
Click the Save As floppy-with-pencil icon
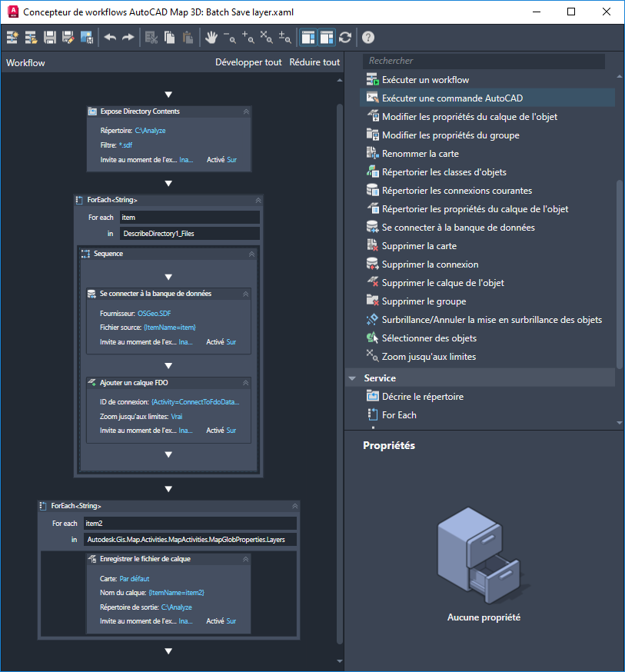pos(68,38)
